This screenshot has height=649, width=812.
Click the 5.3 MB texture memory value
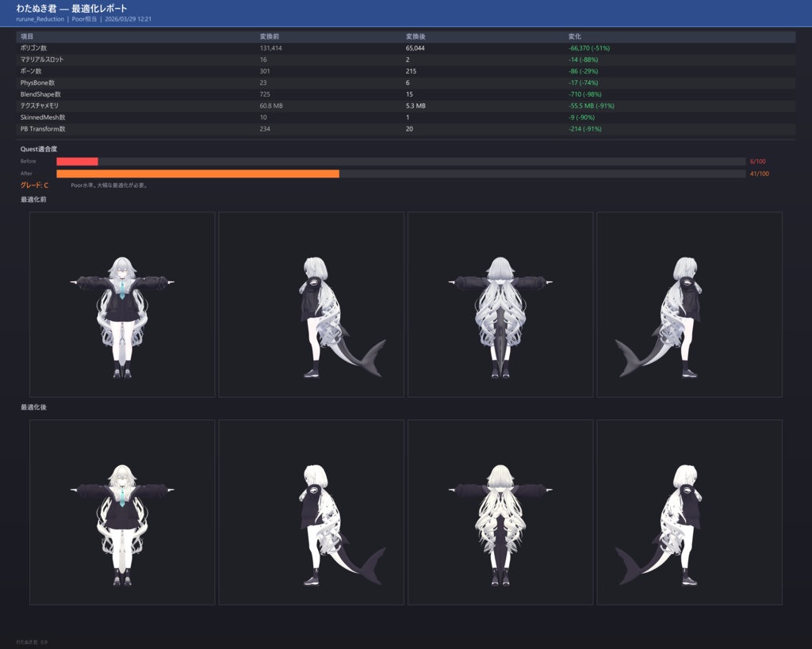416,105
